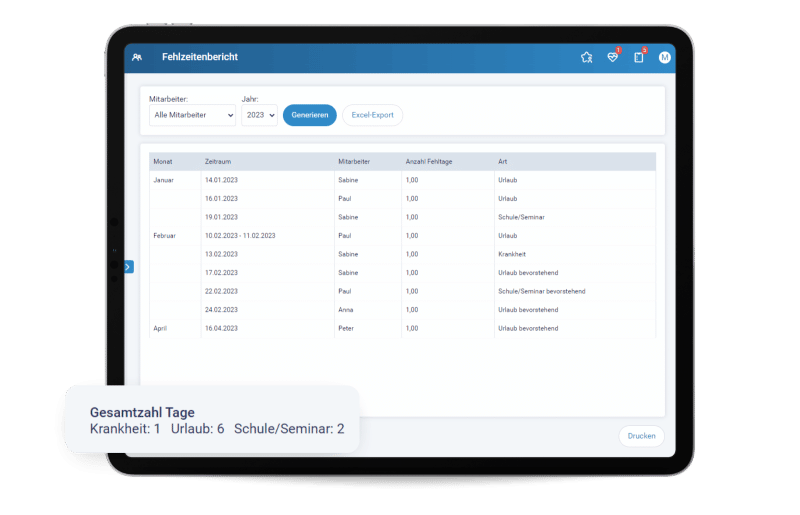Open the Mitarbeiter dropdown

(x=192, y=116)
